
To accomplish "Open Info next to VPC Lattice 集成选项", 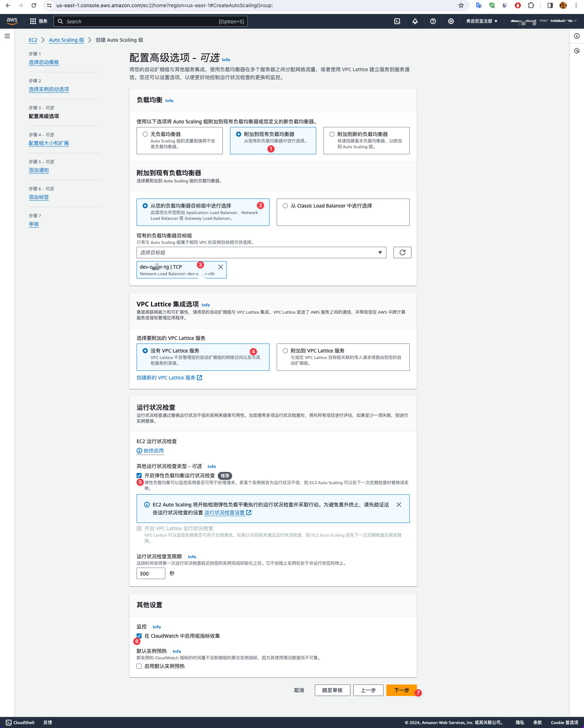I will click(206, 305).
